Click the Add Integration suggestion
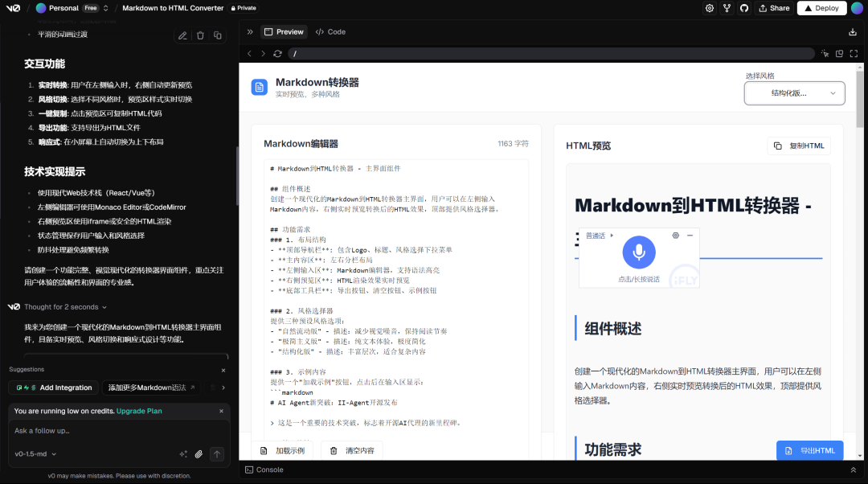 point(54,388)
